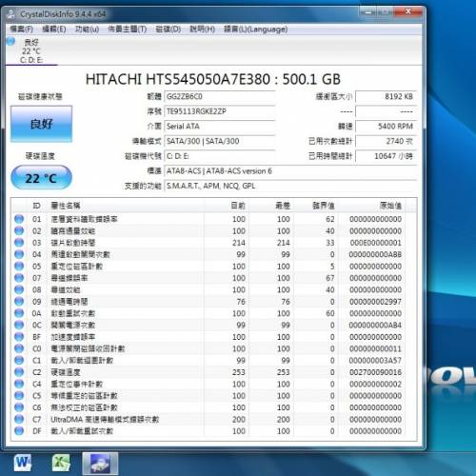Open Microsoft Word from the taskbar
The width and height of the screenshot is (476, 476).
[x=23, y=463]
